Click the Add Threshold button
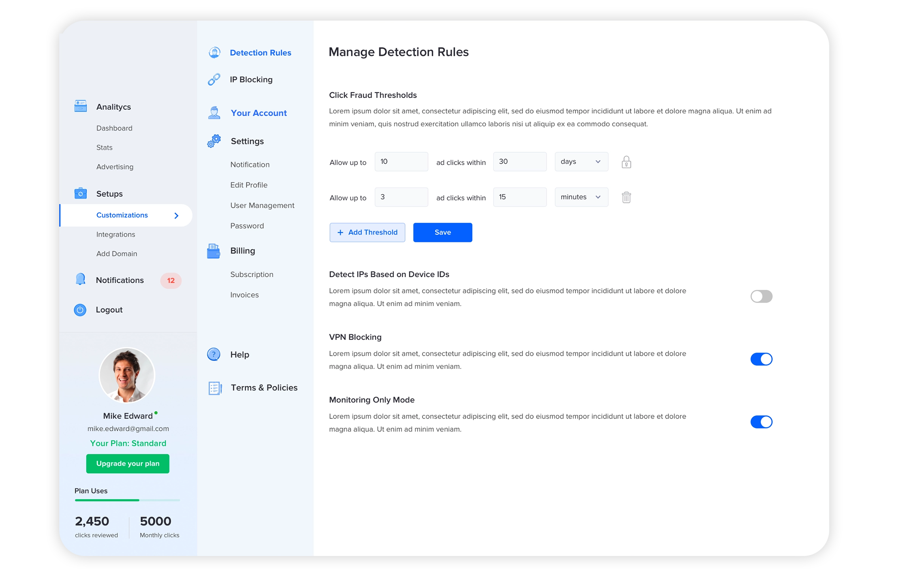Viewport: 924px width, 575px height. coord(367,233)
